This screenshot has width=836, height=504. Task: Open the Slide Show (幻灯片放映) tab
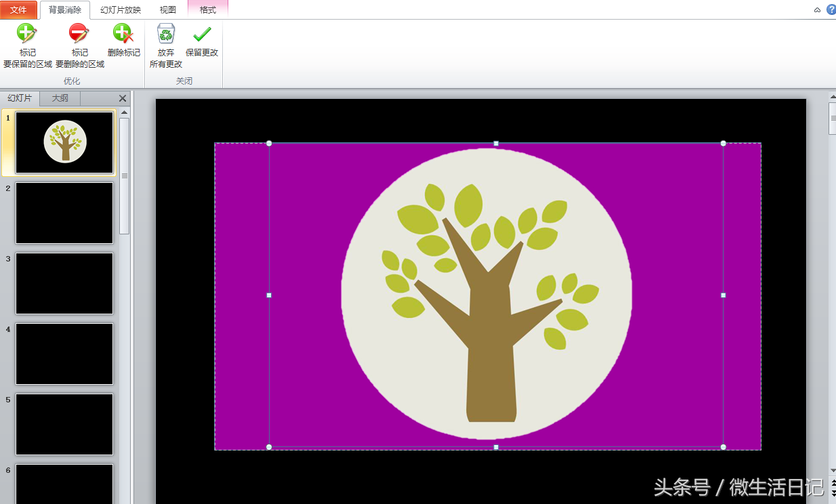pyautogui.click(x=121, y=10)
